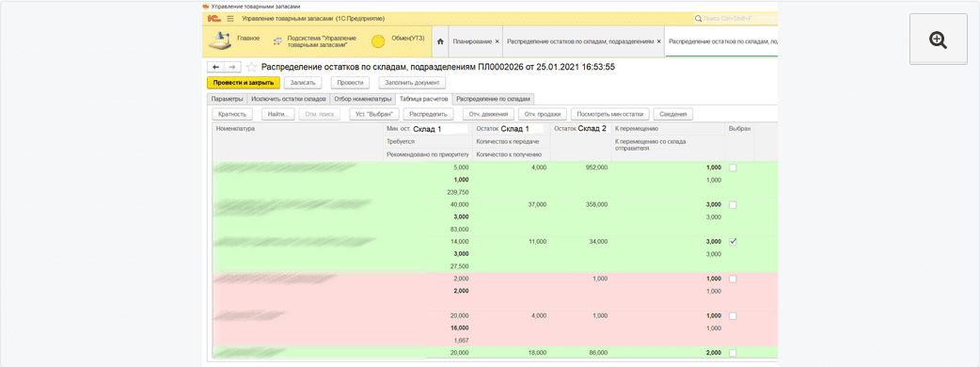Navigate back with the left arrow

(x=216, y=67)
